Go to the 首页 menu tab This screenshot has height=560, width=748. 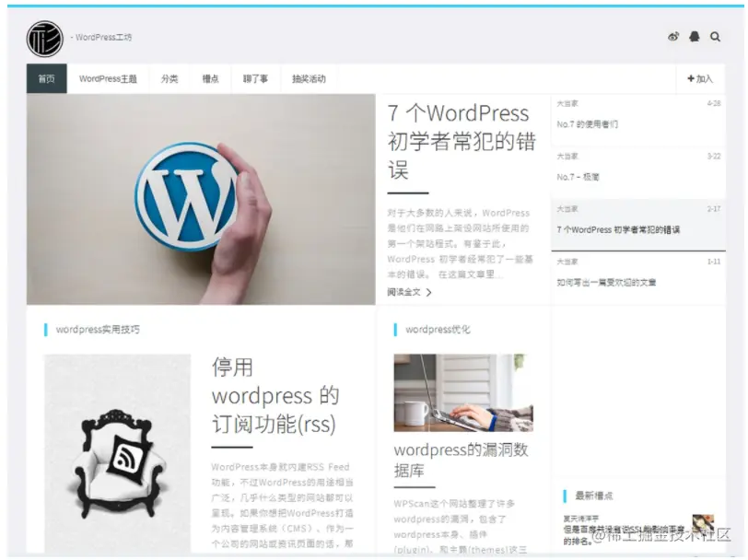(x=46, y=78)
